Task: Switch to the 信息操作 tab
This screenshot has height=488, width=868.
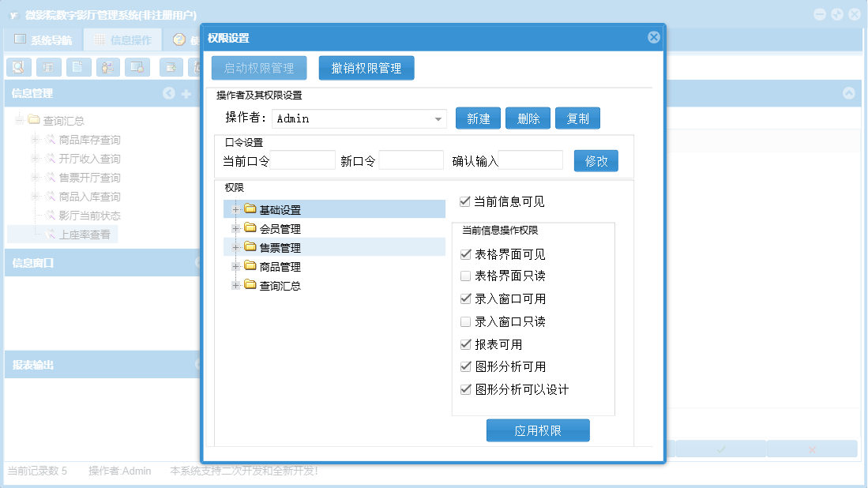Action: 123,39
